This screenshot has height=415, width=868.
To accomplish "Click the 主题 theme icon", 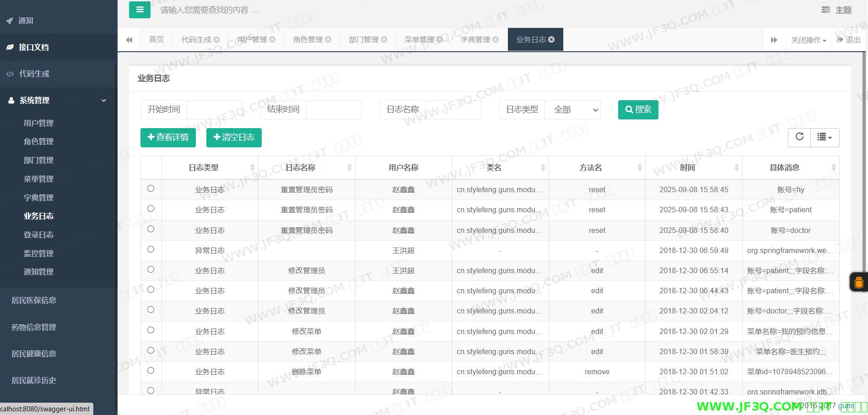I will coord(826,10).
